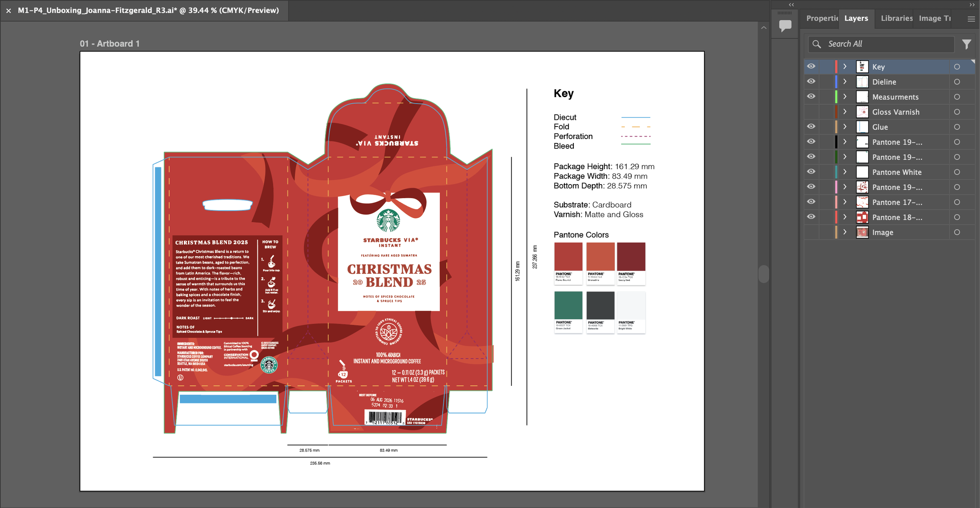The width and height of the screenshot is (980, 508).
Task: Open the comments speech bubble panel
Action: point(785,26)
